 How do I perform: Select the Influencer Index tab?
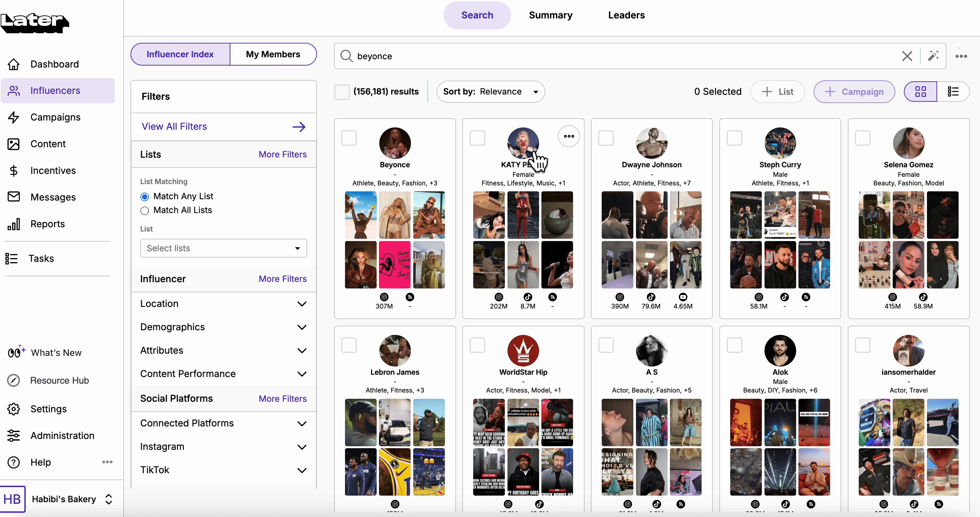click(180, 54)
